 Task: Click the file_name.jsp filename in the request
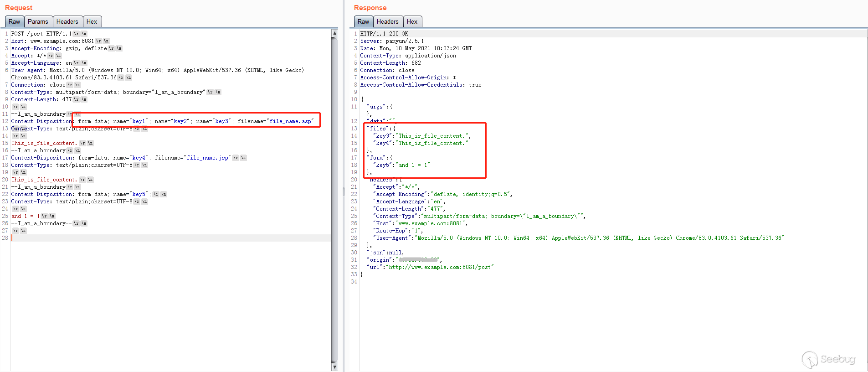point(207,158)
